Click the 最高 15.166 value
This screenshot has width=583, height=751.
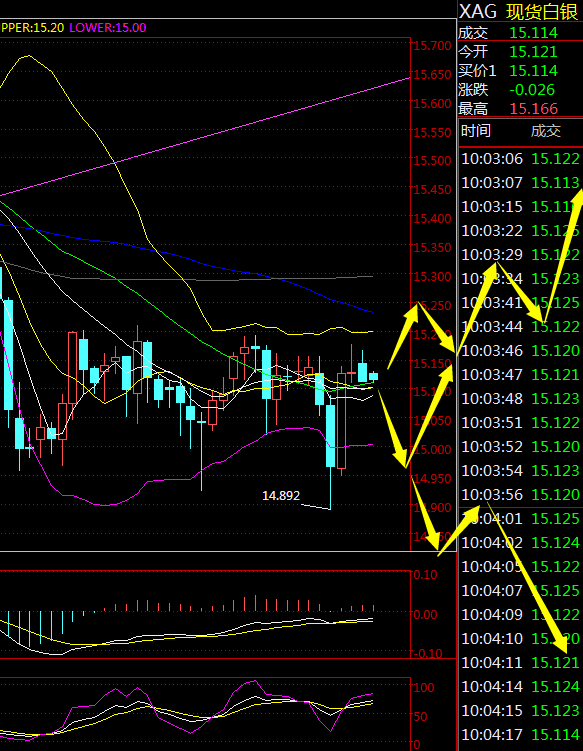pos(534,109)
